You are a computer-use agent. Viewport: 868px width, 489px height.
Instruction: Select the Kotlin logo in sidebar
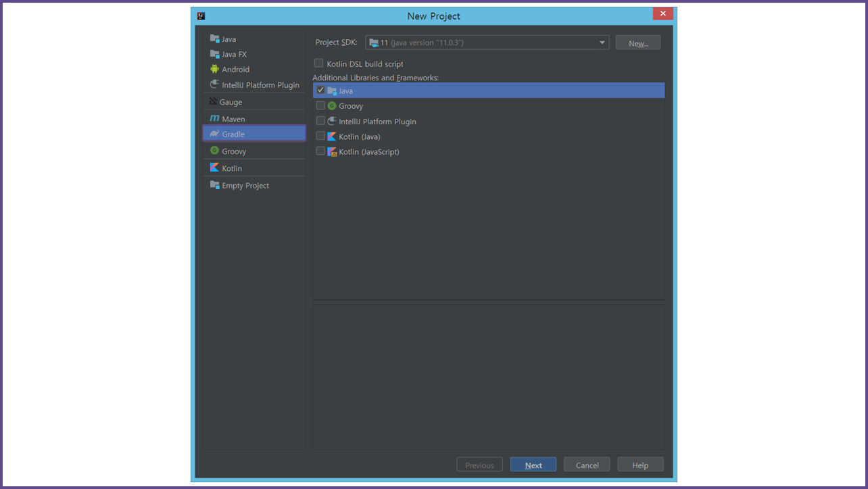214,168
